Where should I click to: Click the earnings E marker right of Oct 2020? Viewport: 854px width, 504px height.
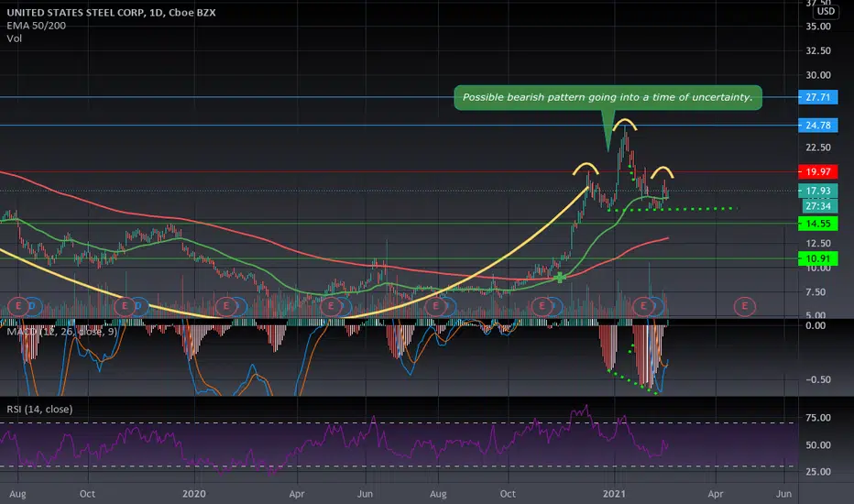coord(542,306)
